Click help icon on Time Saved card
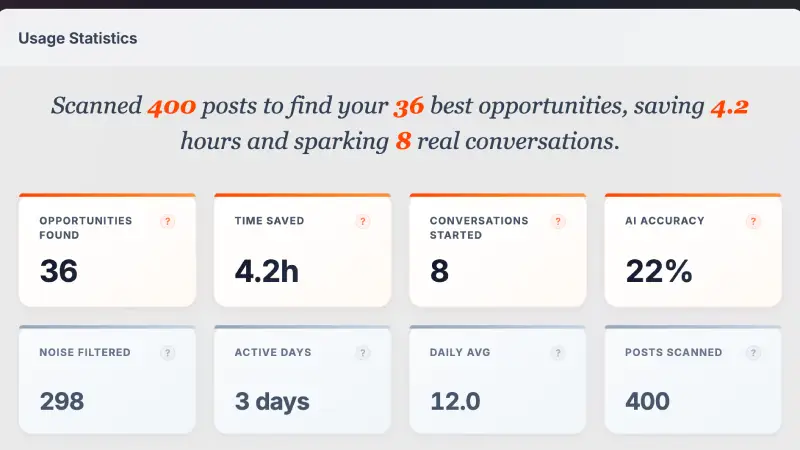The height and width of the screenshot is (450, 800). coord(363,221)
